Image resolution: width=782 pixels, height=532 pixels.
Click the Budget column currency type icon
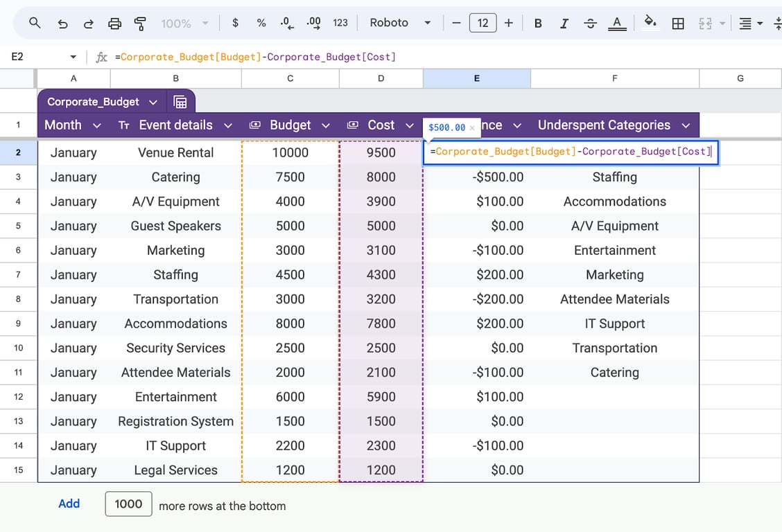click(x=255, y=125)
